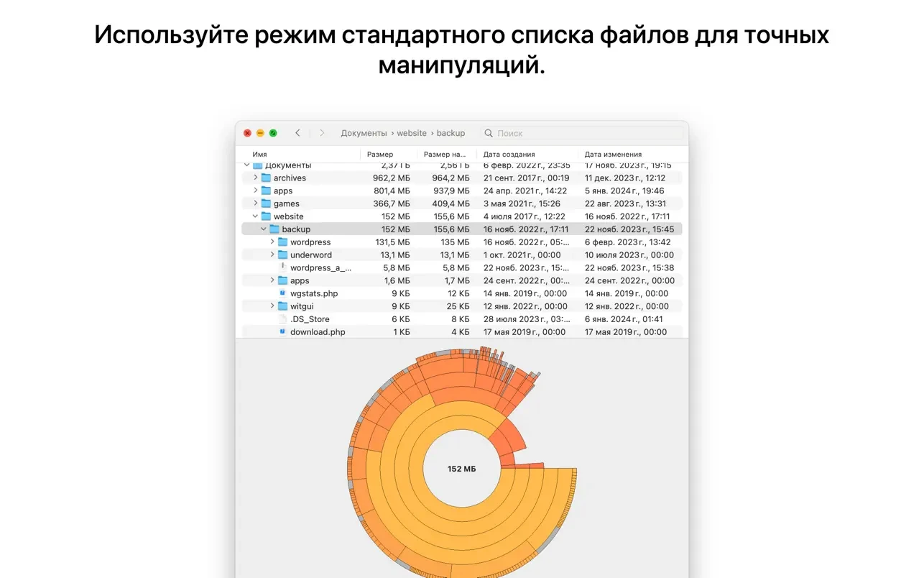The width and height of the screenshot is (924, 578).
Task: Select the wgstats.php file icon
Action: coord(282,293)
